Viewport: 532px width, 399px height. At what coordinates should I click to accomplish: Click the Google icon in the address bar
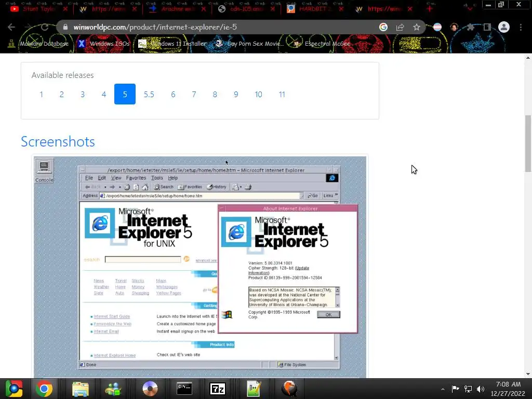pos(383,27)
